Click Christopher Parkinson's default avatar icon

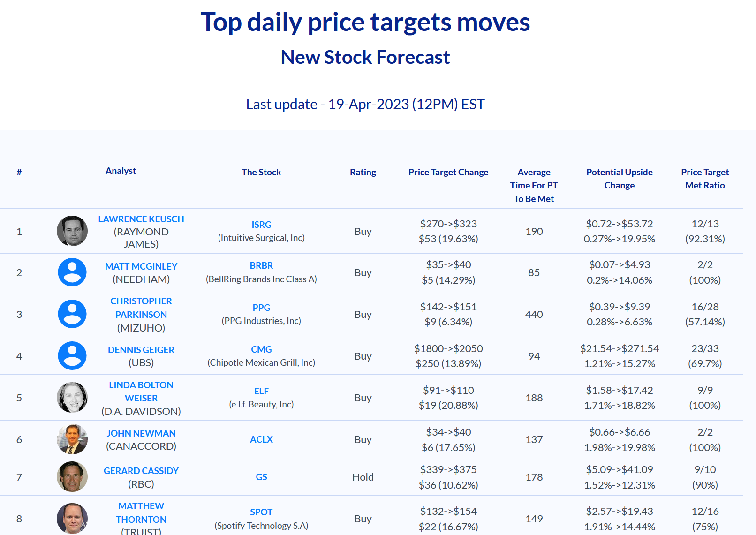coord(72,314)
